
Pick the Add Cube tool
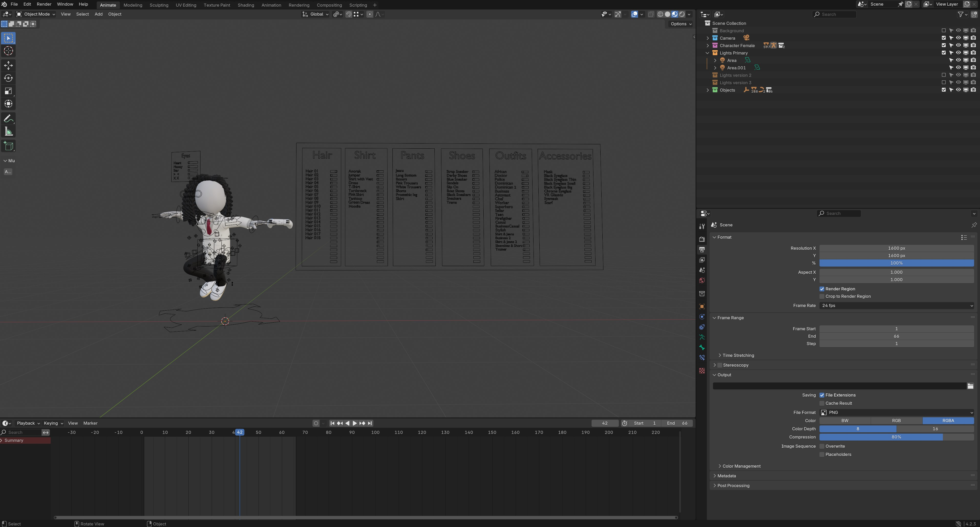8,146
